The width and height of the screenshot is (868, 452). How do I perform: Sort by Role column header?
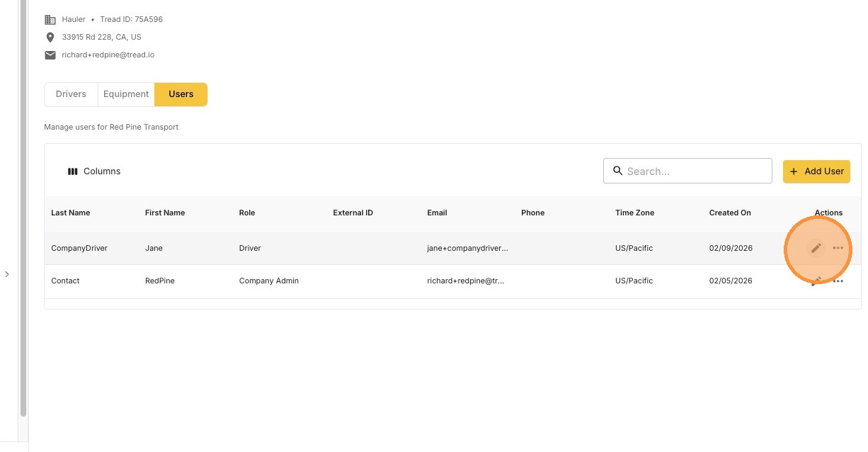247,213
